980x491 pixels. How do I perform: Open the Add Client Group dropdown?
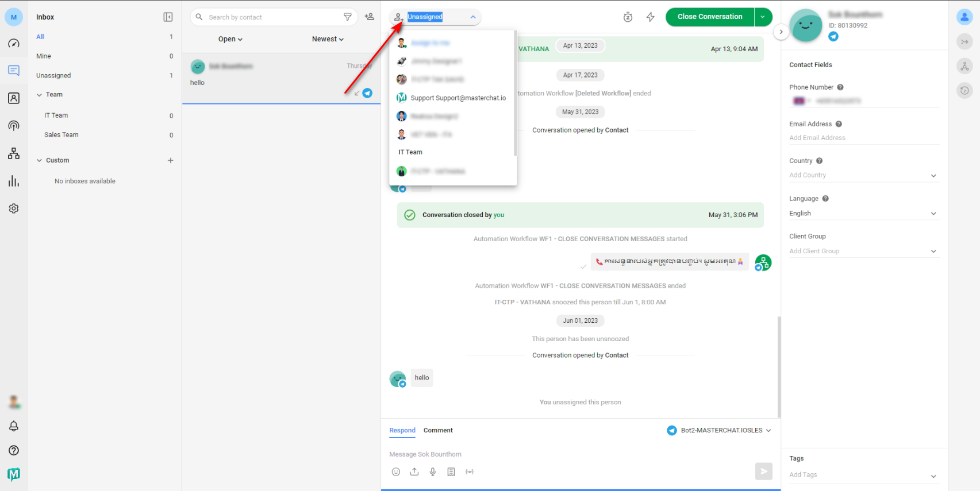coord(864,251)
